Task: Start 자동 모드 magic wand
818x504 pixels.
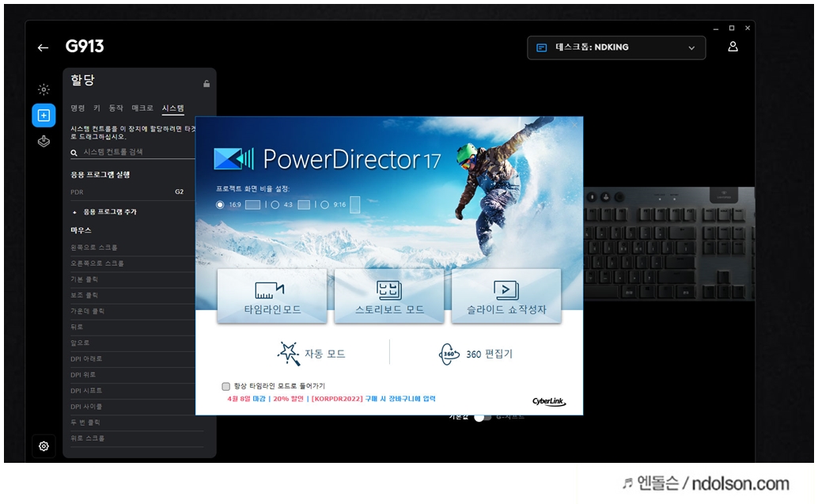Action: tap(312, 354)
